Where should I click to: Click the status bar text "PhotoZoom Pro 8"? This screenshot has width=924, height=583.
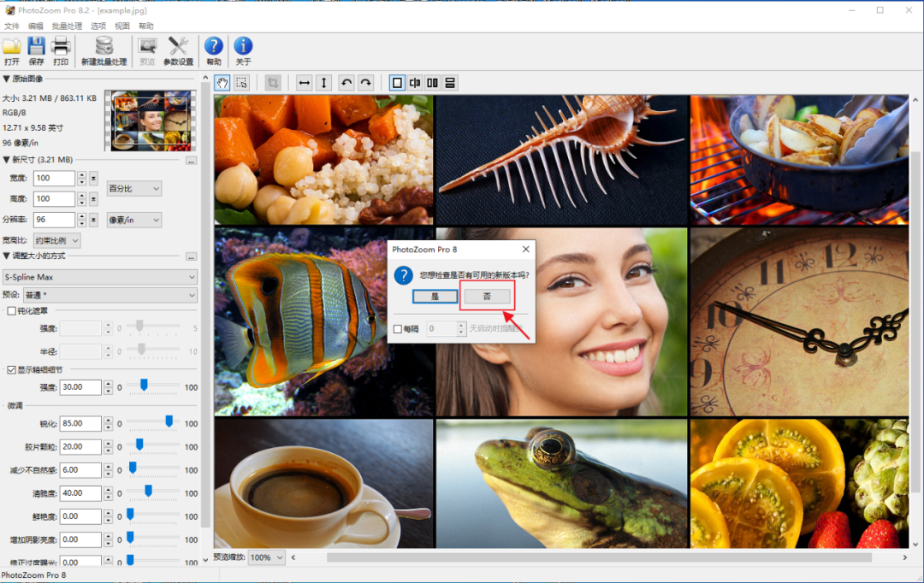pos(33,575)
